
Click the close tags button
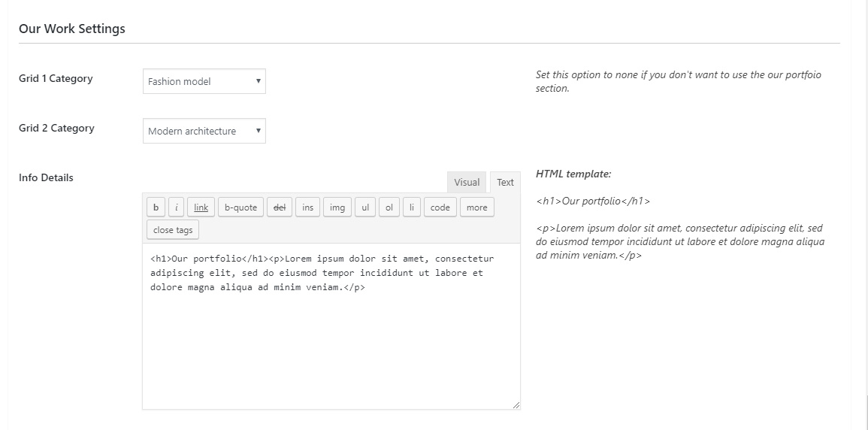click(x=173, y=230)
